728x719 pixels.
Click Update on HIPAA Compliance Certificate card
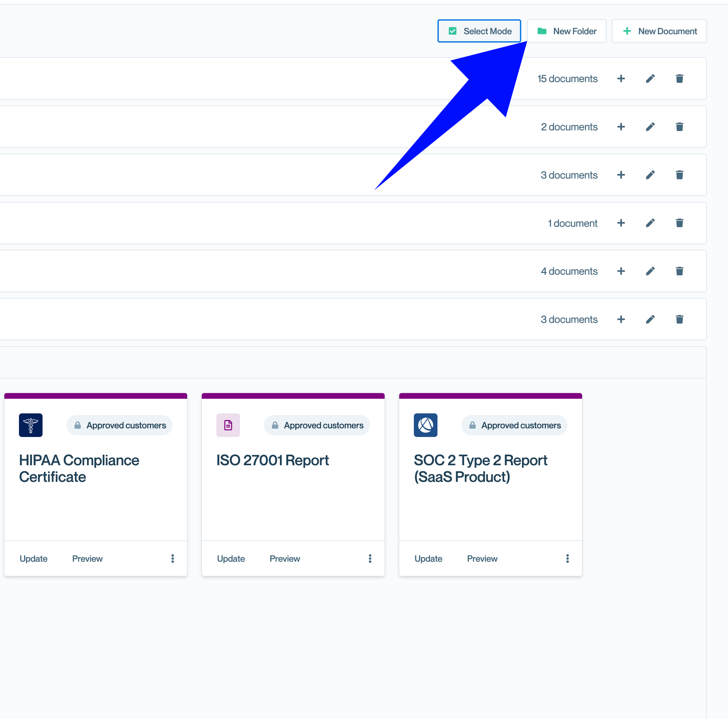pyautogui.click(x=34, y=558)
